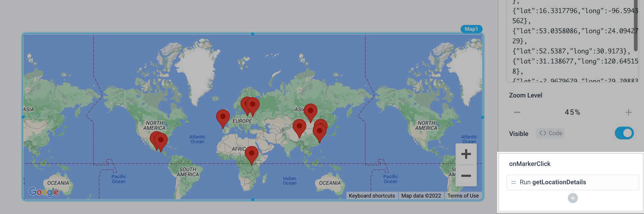Image resolution: width=644 pixels, height=214 pixels.
Task: Open the Visible Code option
Action: click(x=550, y=133)
